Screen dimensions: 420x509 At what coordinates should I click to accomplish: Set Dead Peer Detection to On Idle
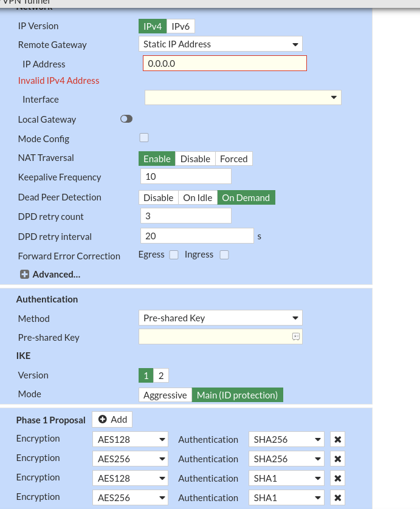click(x=197, y=197)
